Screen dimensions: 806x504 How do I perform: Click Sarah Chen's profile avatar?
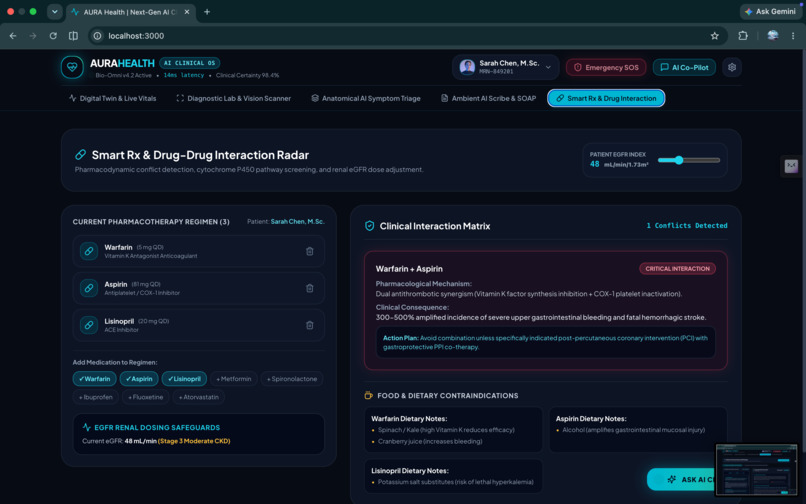click(467, 67)
